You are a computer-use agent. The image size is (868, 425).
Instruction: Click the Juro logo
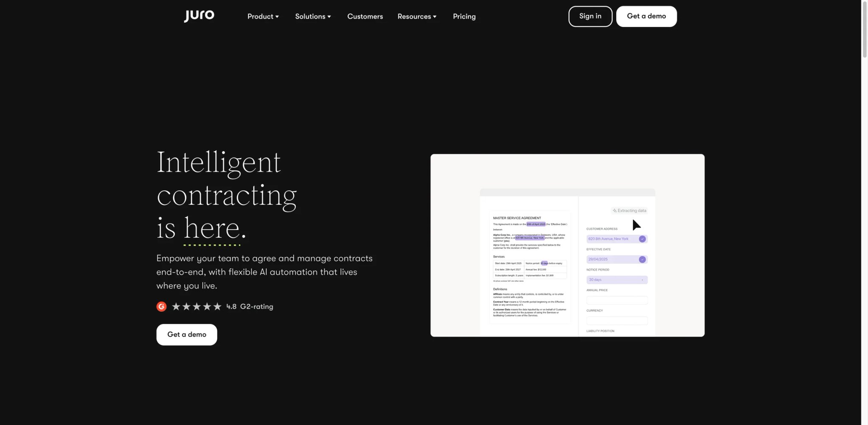[x=199, y=16]
